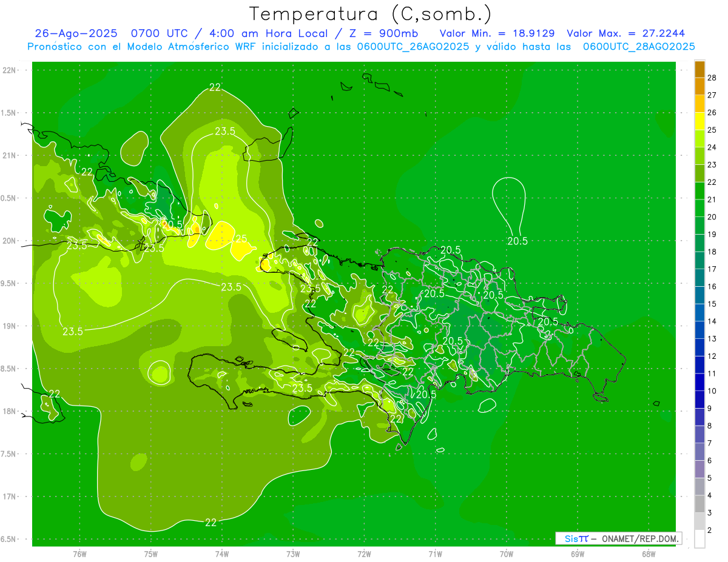728x562 pixels.
Task: Click the "69W" longitude axis label
Action: tap(578, 554)
